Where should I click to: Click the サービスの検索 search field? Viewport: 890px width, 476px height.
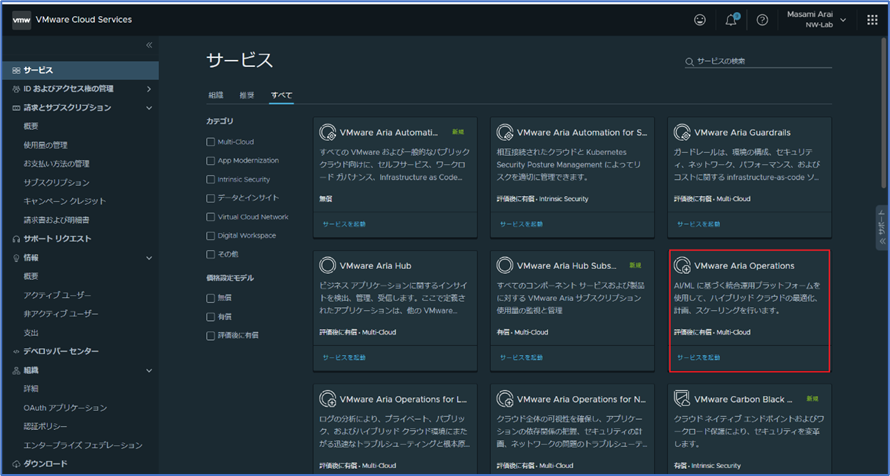(758, 61)
